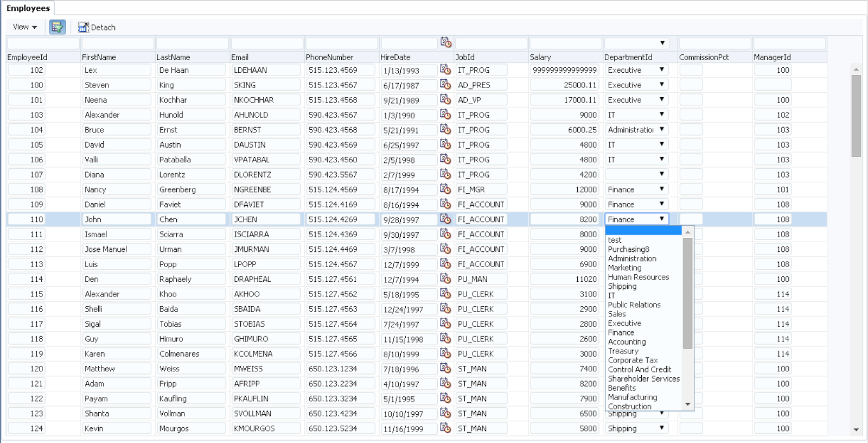Image resolution: width=868 pixels, height=443 pixels.
Task: Open date picker for Bruce Ernst
Action: [x=445, y=129]
